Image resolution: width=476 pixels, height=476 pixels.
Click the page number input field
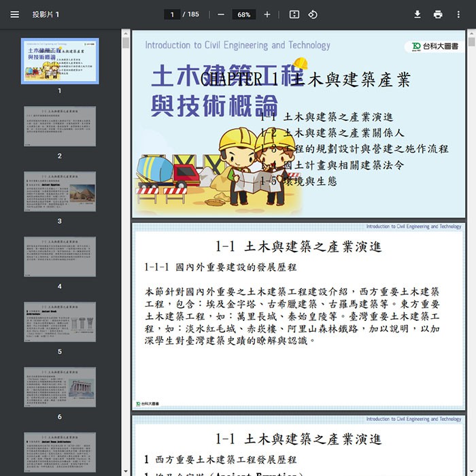pos(173,14)
